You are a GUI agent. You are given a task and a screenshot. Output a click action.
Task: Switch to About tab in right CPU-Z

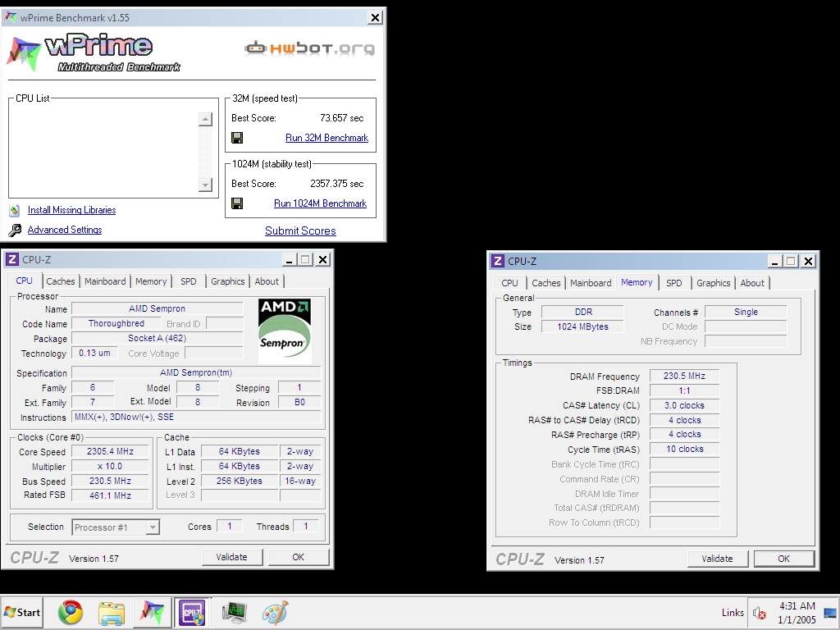tap(752, 283)
